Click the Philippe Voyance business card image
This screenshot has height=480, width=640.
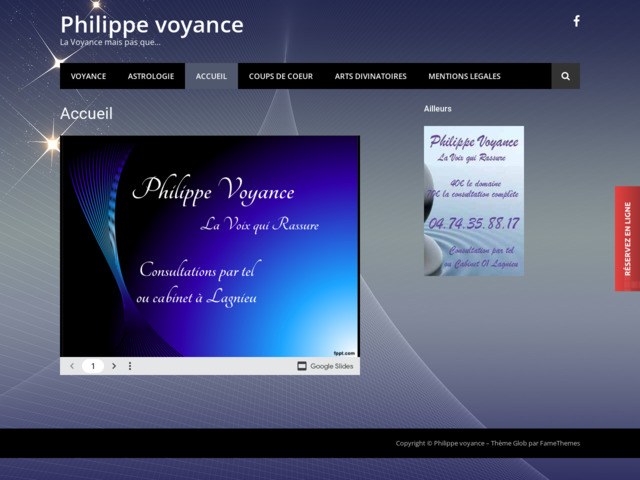473,200
